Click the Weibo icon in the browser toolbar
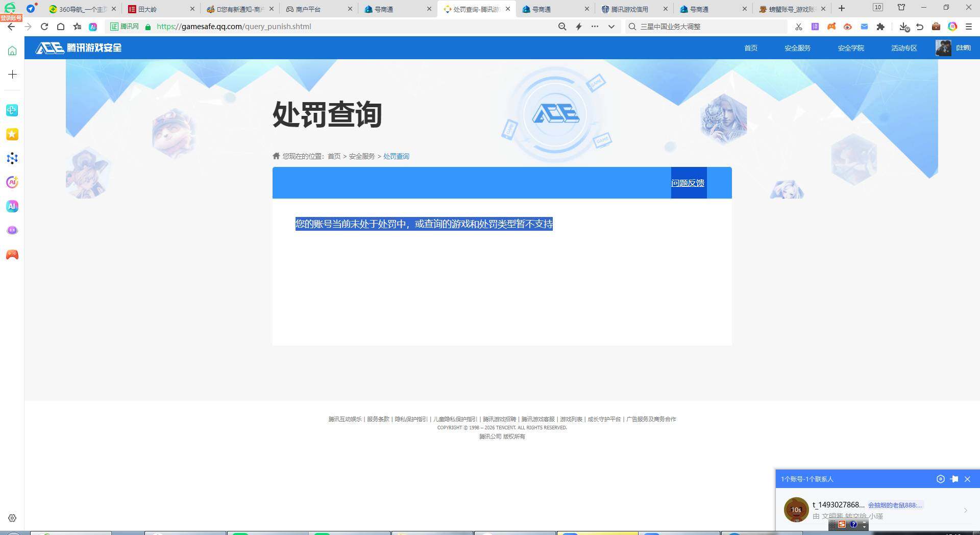The height and width of the screenshot is (535, 980). click(847, 27)
